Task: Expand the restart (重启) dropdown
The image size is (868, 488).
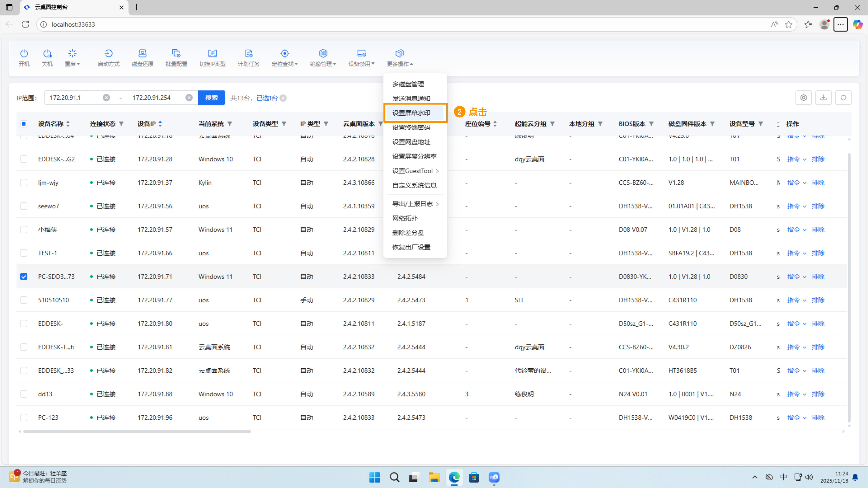Action: coord(72,58)
